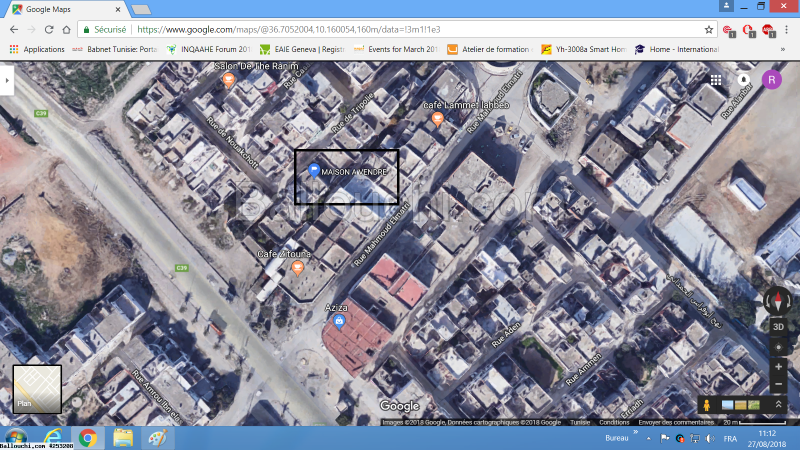The width and height of the screenshot is (800, 450).
Task: Switch the FRA input language
Action: pyautogui.click(x=730, y=439)
